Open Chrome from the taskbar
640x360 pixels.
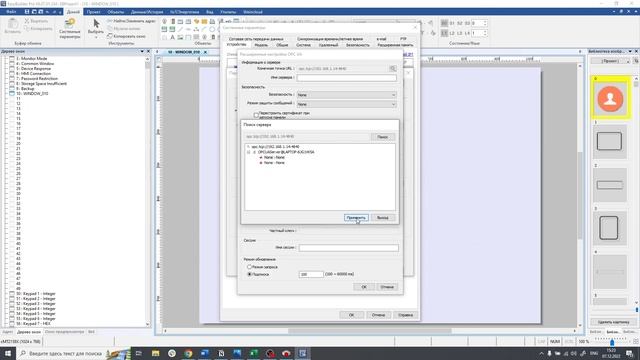[x=188, y=353]
